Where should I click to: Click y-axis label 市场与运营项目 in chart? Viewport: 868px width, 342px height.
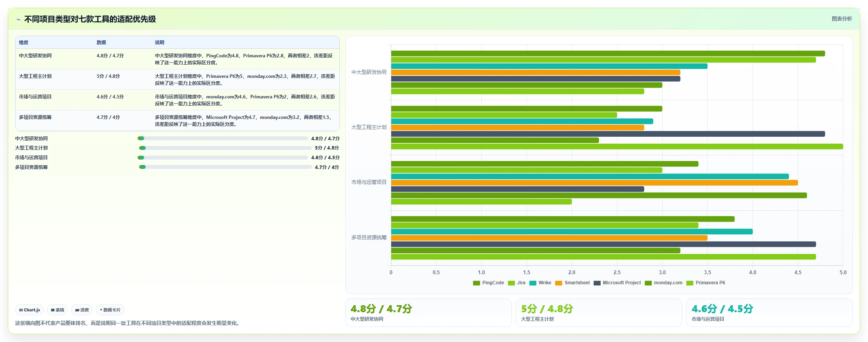pos(369,182)
